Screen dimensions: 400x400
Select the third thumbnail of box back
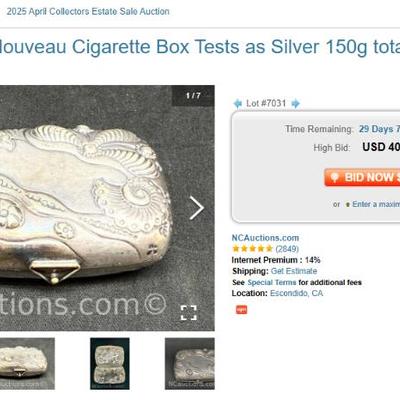click(190, 364)
